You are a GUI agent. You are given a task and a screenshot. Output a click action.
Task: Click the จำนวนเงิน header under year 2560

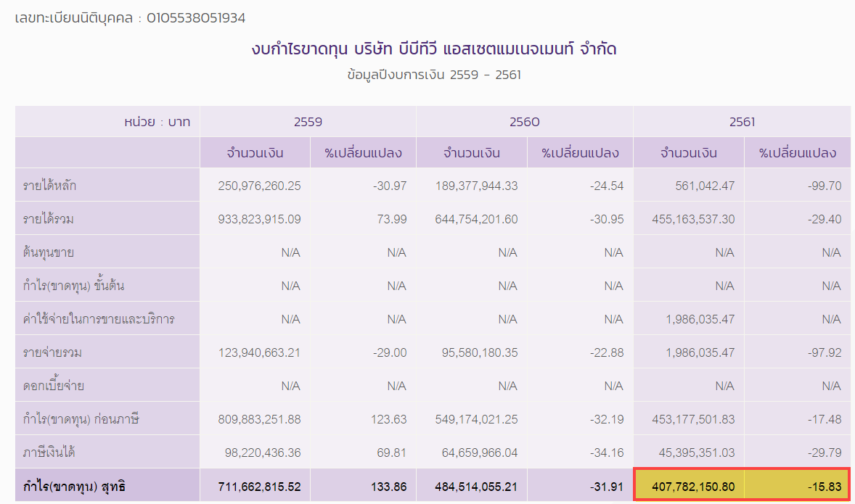[x=472, y=152]
